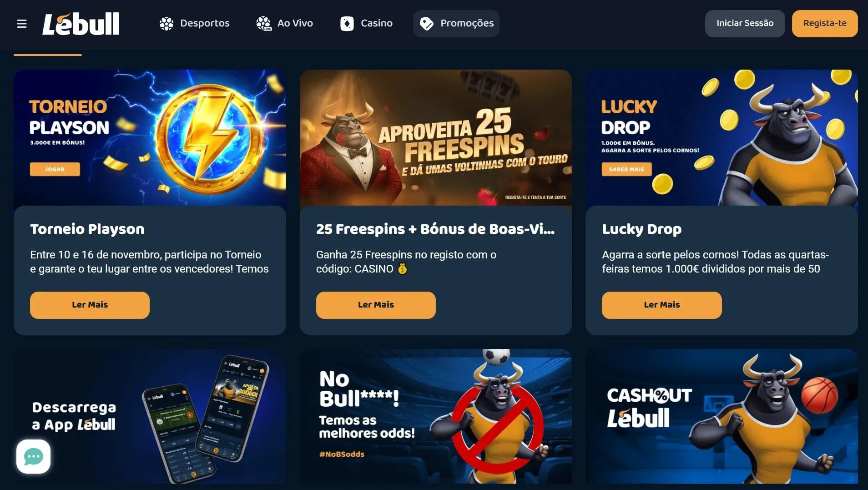Click the Lebull logo
The height and width of the screenshot is (490, 868).
pyautogui.click(x=81, y=24)
